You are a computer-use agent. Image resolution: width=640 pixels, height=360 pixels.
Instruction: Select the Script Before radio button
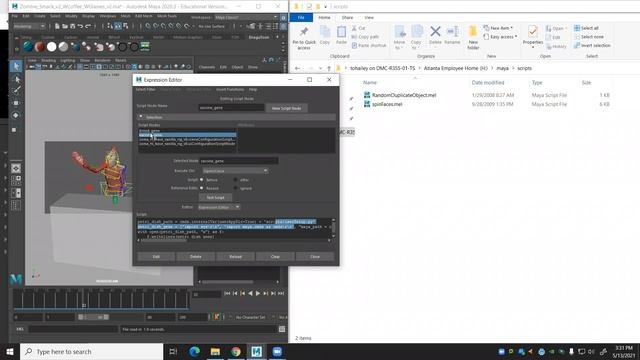[x=202, y=180]
